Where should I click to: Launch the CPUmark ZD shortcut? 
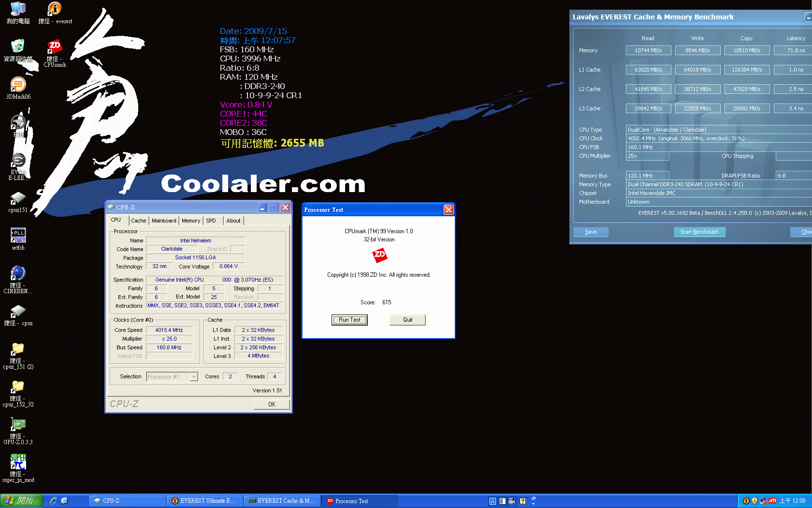pyautogui.click(x=55, y=53)
